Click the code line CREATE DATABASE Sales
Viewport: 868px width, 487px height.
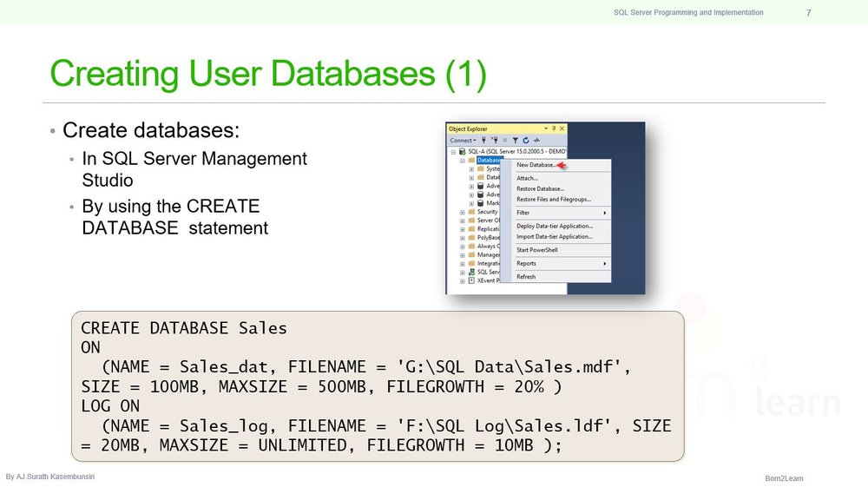coord(184,328)
